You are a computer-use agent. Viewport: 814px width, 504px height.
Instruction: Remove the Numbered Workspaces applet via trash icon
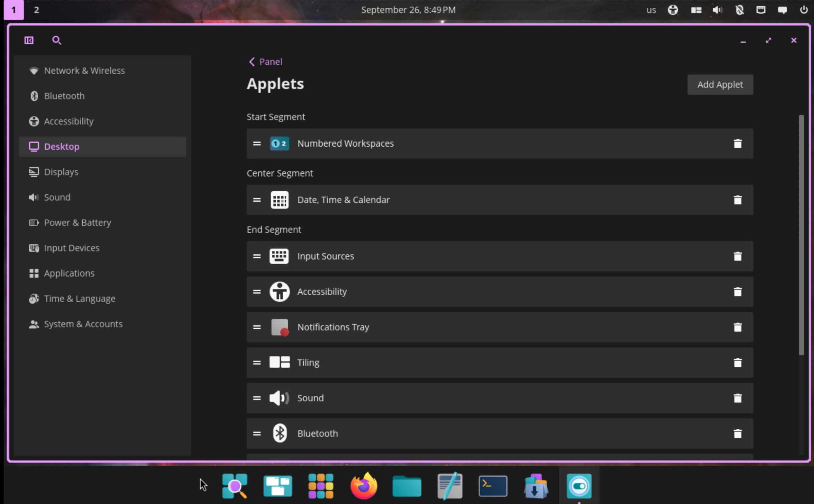tap(737, 143)
